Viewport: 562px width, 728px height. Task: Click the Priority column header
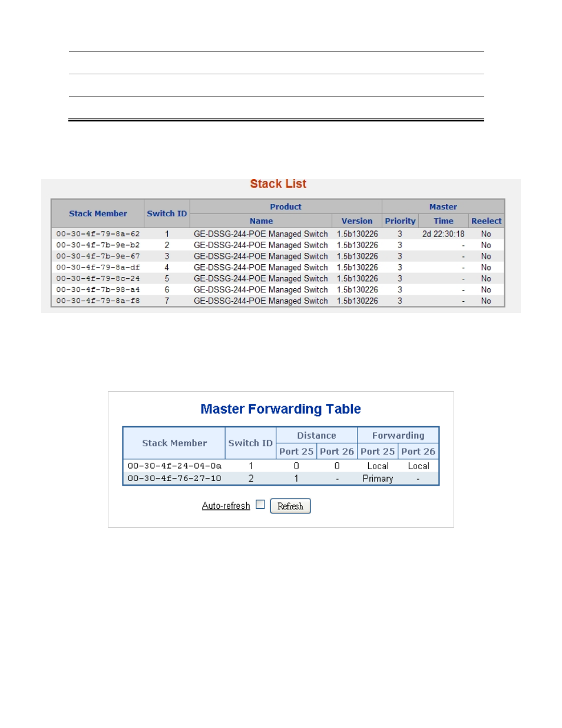click(400, 221)
